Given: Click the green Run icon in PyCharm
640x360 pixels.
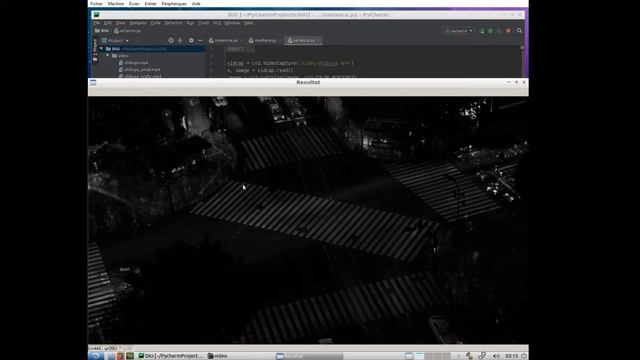Looking at the screenshot, I should tap(482, 31).
